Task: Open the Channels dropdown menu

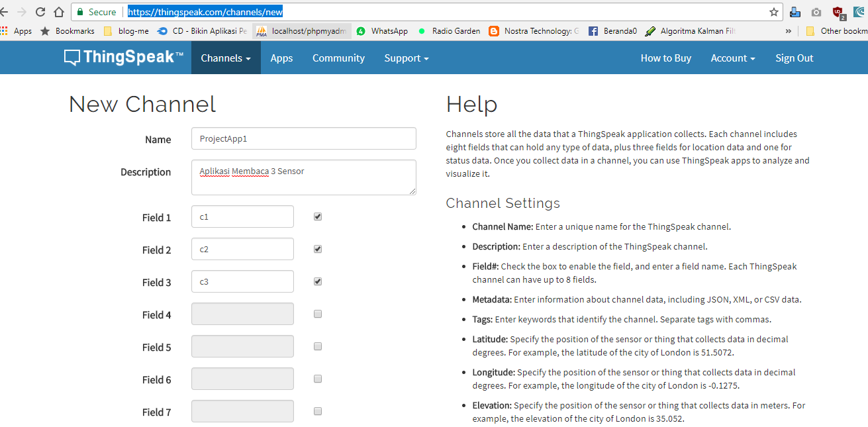Action: (226, 58)
